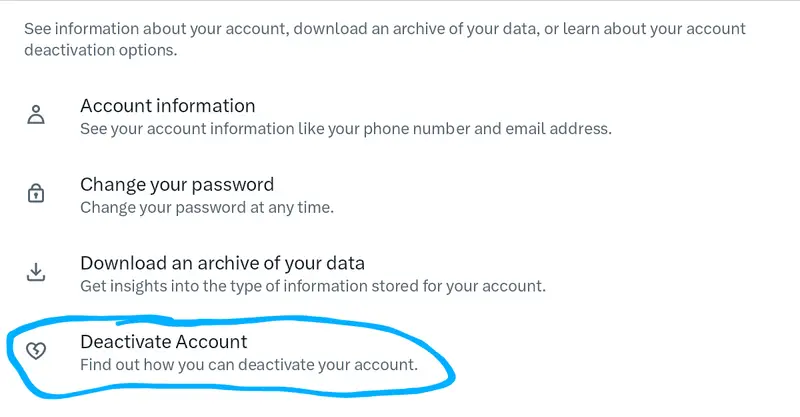The height and width of the screenshot is (417, 800).
Task: Select the Deactivate Account title
Action: [x=163, y=342]
